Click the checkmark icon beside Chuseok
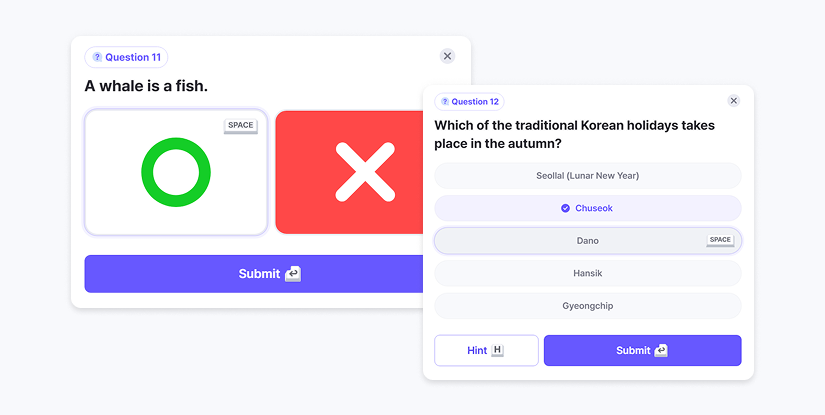This screenshot has height=415, width=825. 565,208
